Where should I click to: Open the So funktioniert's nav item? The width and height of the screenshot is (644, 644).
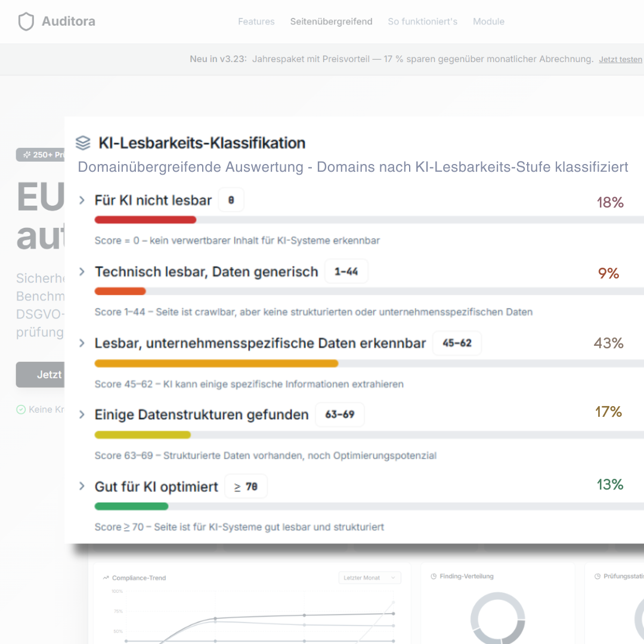(x=423, y=21)
